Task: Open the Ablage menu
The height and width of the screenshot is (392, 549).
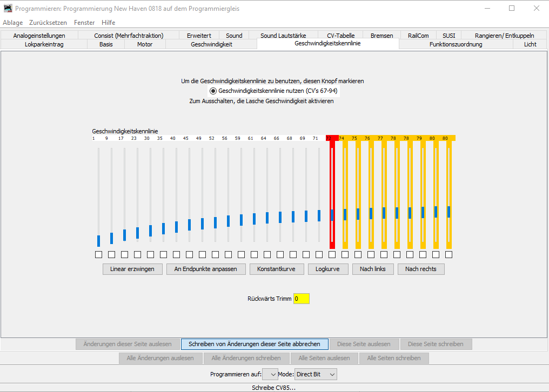Action: 13,23
